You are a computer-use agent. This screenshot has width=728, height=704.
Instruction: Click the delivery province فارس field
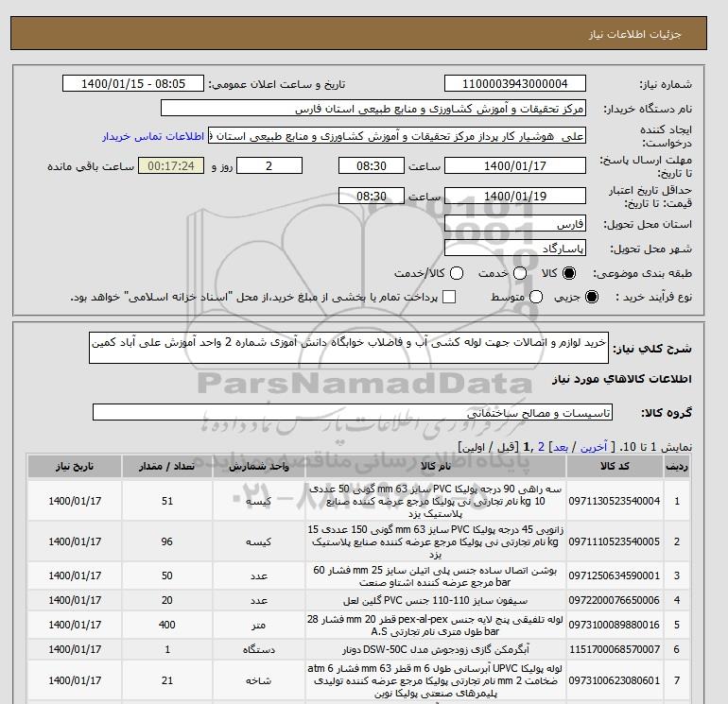(x=515, y=224)
